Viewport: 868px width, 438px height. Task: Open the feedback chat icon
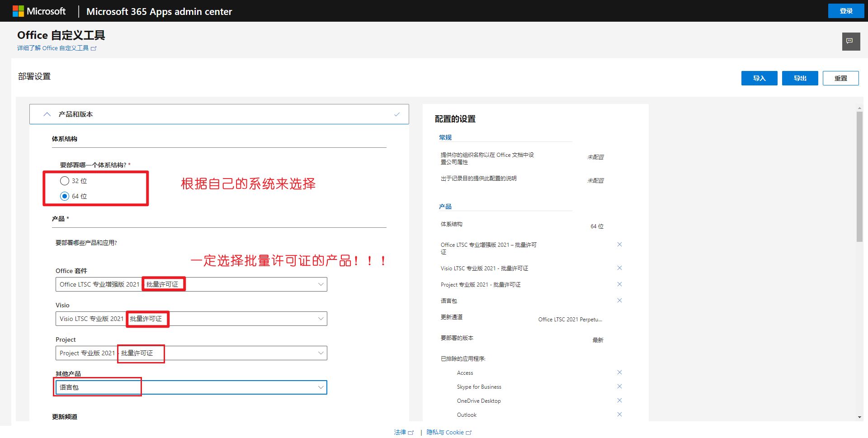pos(850,41)
